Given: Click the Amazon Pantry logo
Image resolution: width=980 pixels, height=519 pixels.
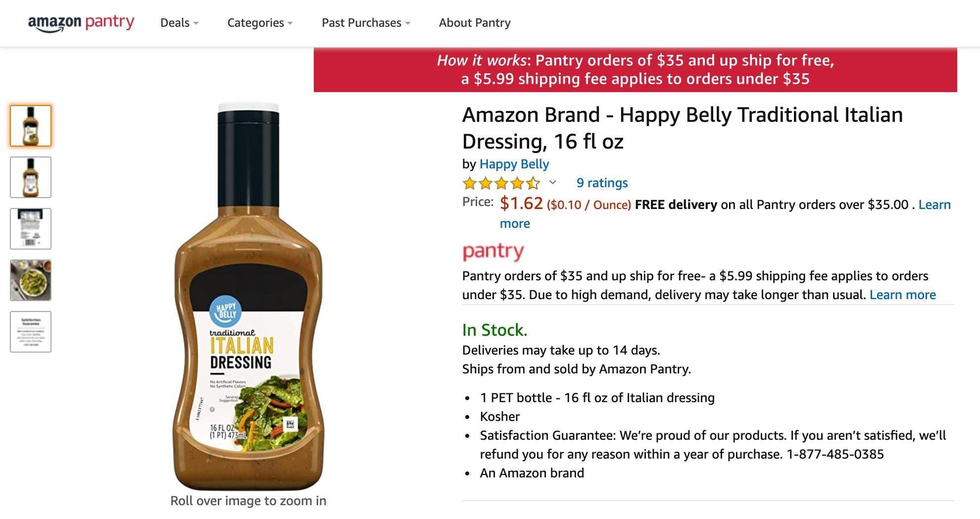Looking at the screenshot, I should tap(81, 23).
